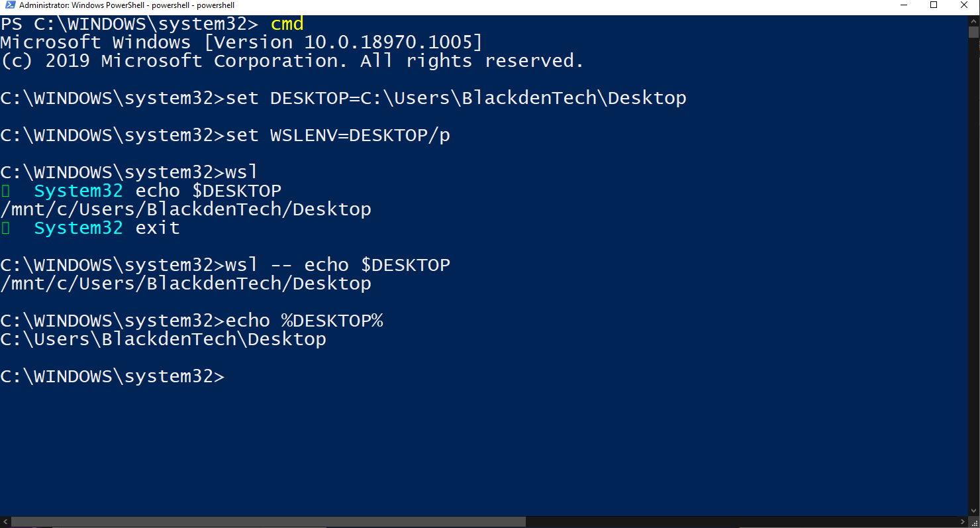Click the vertical scrollbar up arrow
The height and width of the screenshot is (528, 980).
tap(973, 21)
